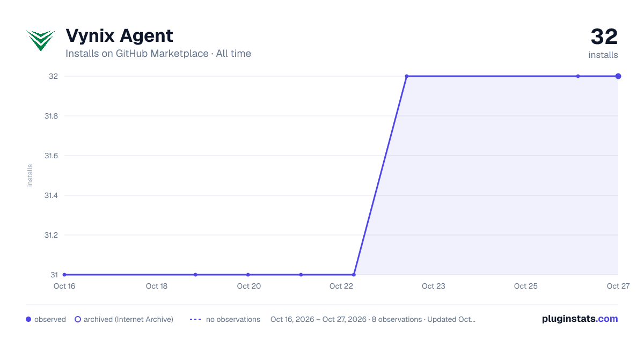Click the dashed 'no observations' legend marker

195,319
